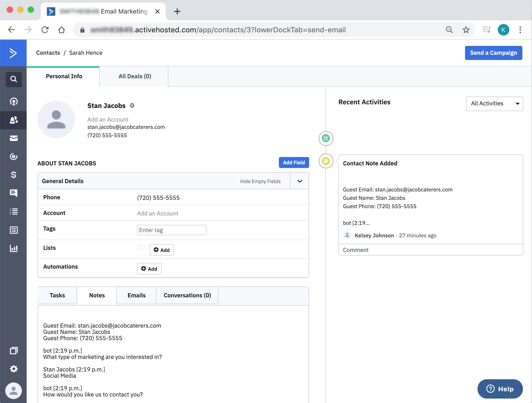Click the Send a Campaign button
532x403 pixels.
coord(493,53)
